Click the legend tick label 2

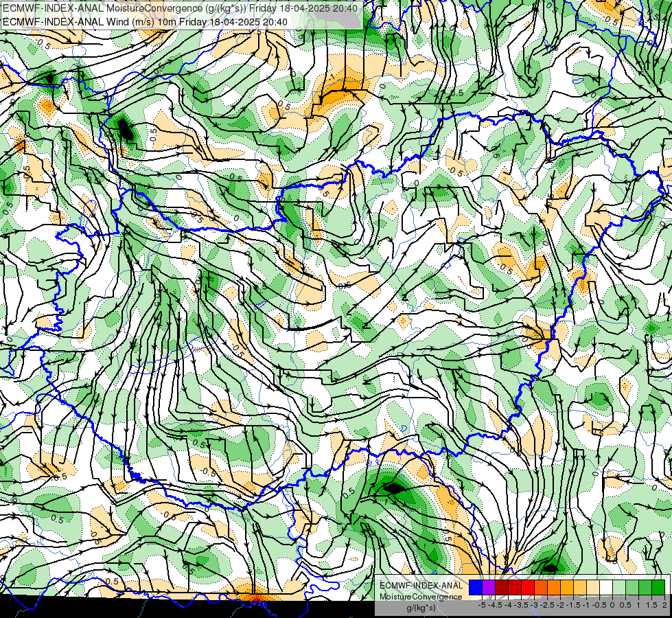point(664,605)
